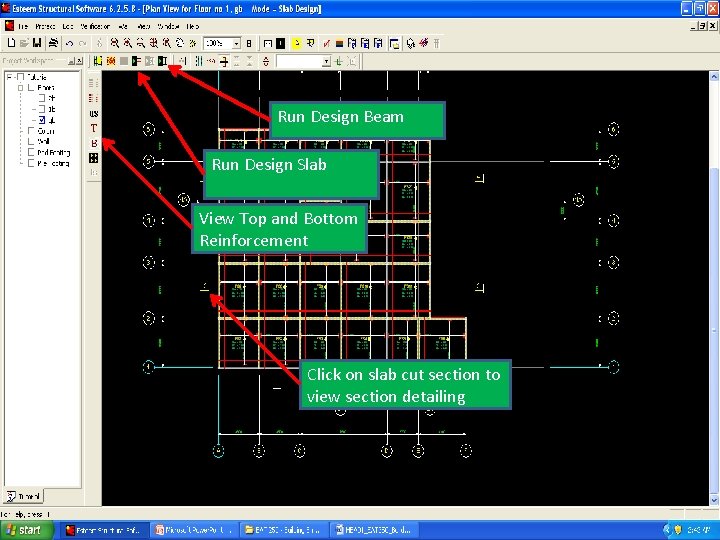The image size is (720, 540).
Task: Open the Window menu
Action: tap(168, 27)
